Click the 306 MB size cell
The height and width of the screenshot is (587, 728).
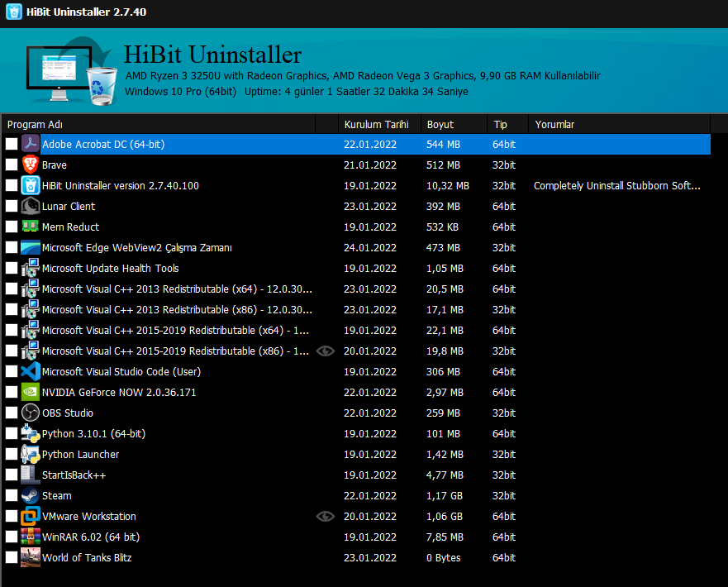pyautogui.click(x=443, y=371)
